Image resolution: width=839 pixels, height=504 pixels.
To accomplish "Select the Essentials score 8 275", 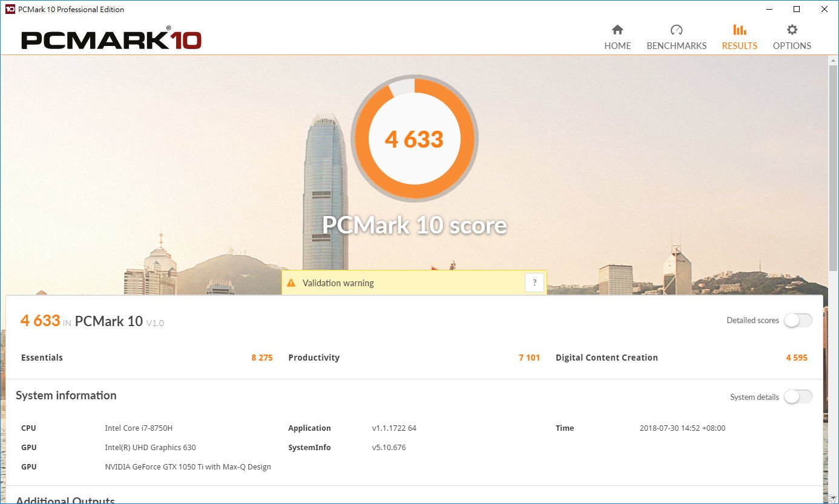I will click(262, 358).
